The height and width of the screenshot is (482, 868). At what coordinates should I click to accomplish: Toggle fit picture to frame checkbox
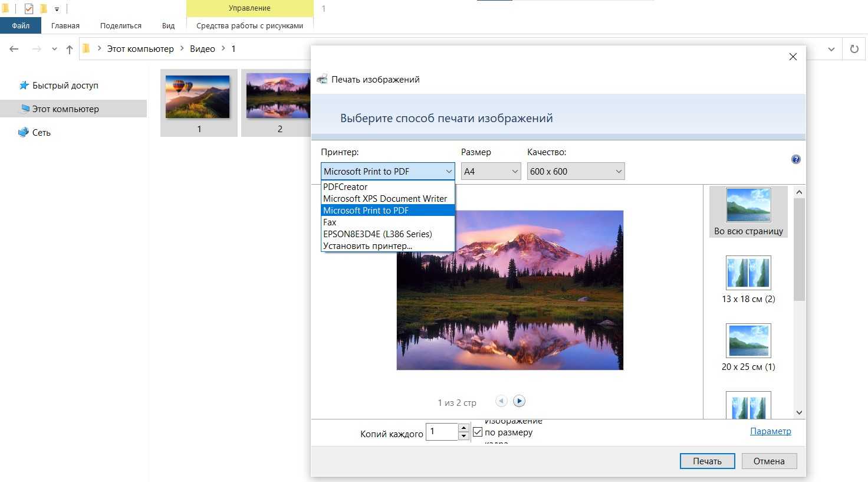point(478,432)
